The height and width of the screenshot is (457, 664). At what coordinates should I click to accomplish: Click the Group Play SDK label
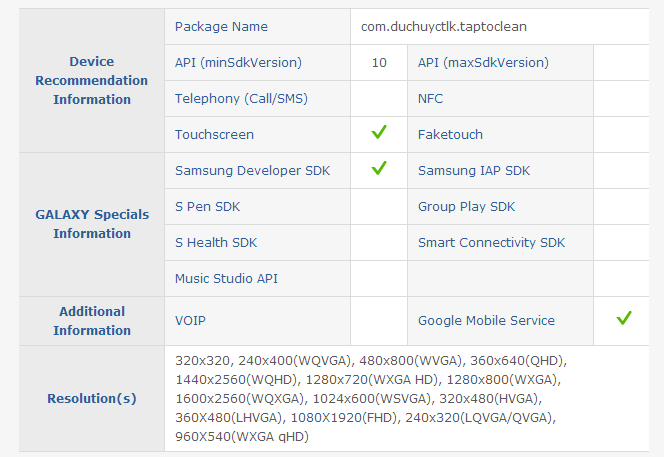tap(466, 206)
